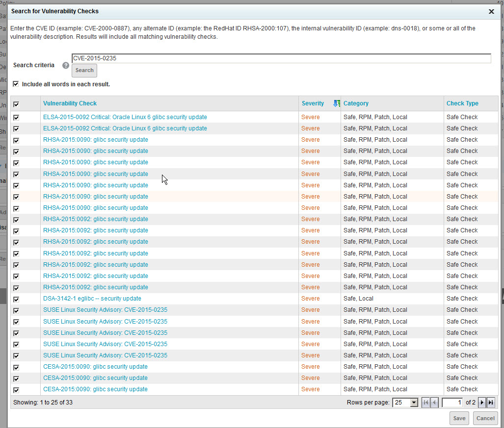Viewport: 504px width, 428px height.
Task: Sort by the Check Type column header
Action: [462, 103]
